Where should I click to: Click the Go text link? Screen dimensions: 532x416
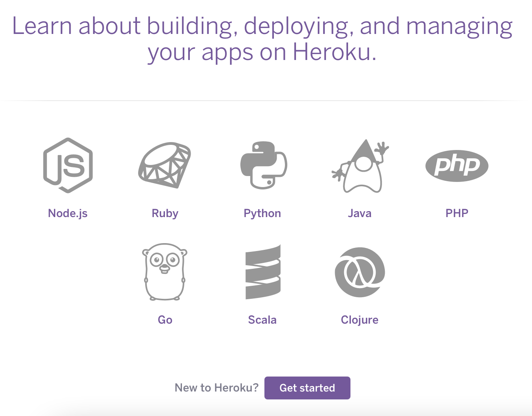(165, 320)
